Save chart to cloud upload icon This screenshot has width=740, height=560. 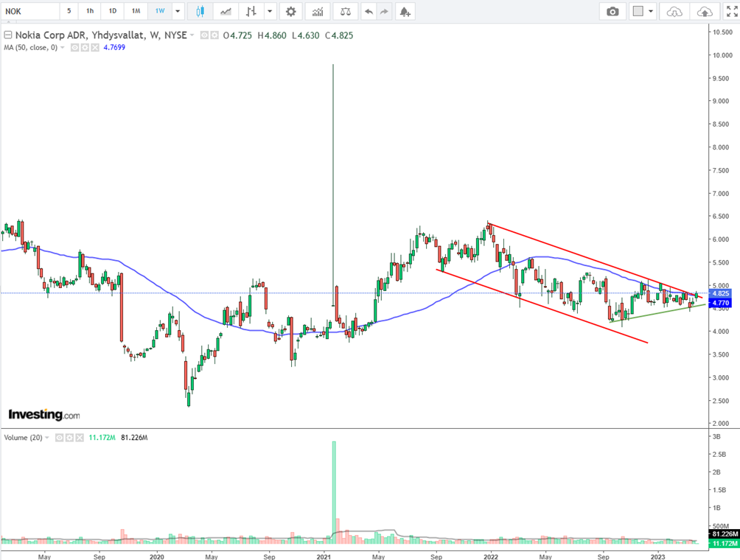(705, 11)
